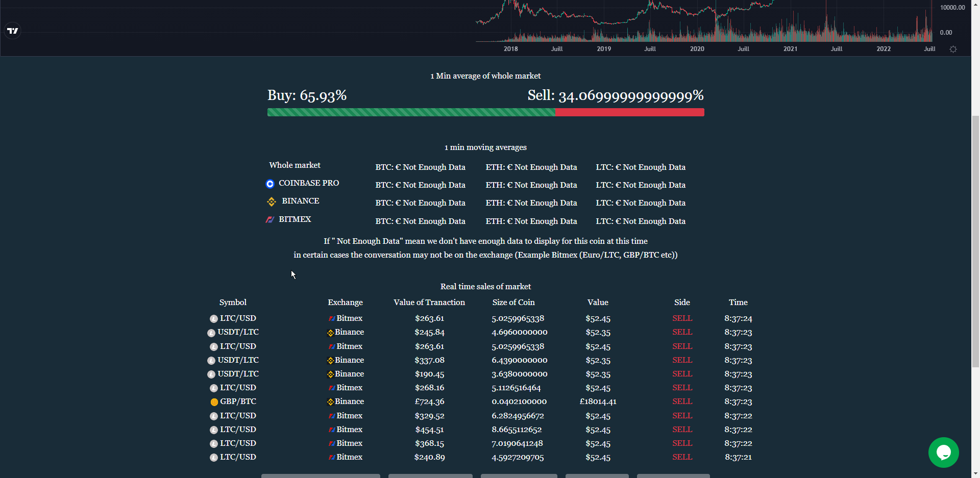Click the TradingView logo on the chart

13,31
